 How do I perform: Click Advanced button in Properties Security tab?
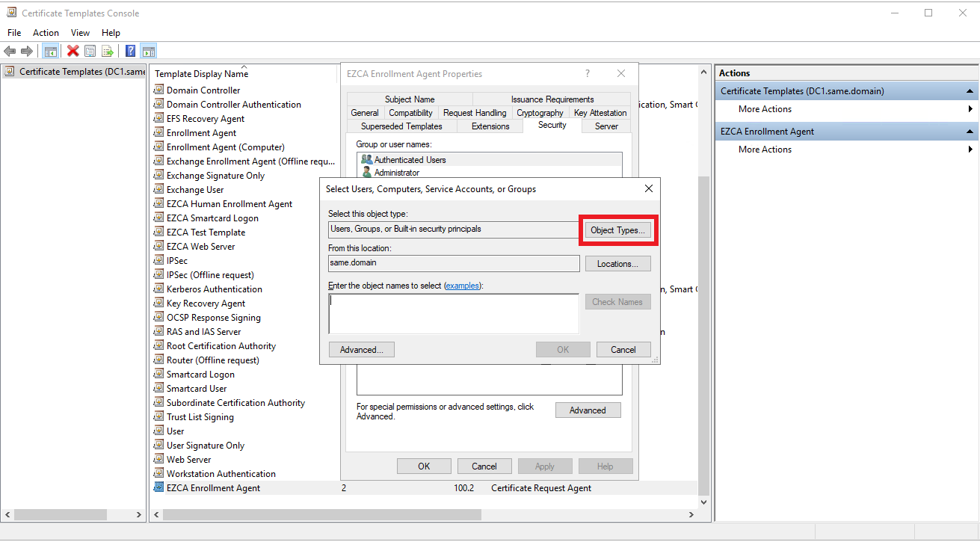[588, 410]
